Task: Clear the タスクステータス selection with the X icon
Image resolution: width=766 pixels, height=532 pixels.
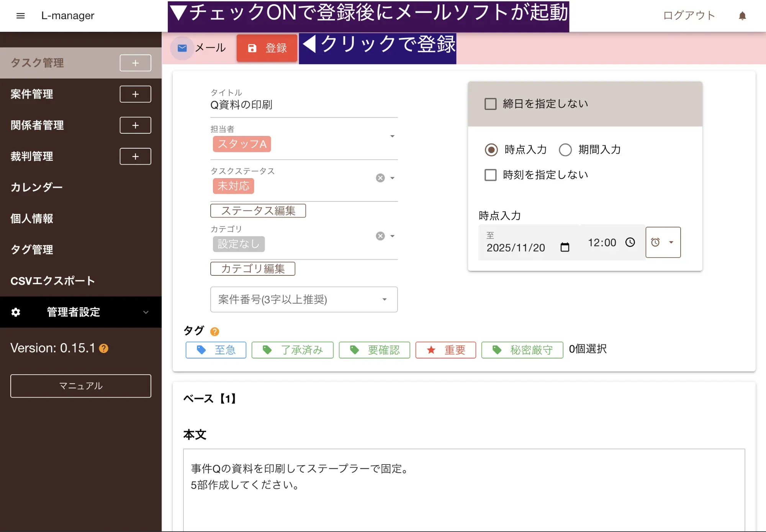Action: point(380,178)
